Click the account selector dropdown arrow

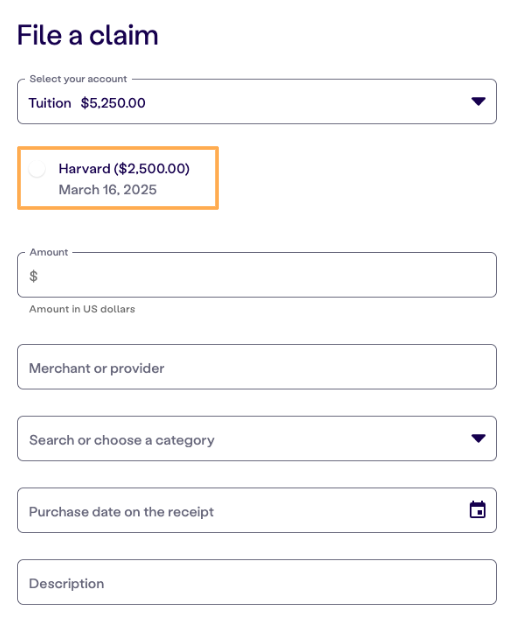click(478, 102)
